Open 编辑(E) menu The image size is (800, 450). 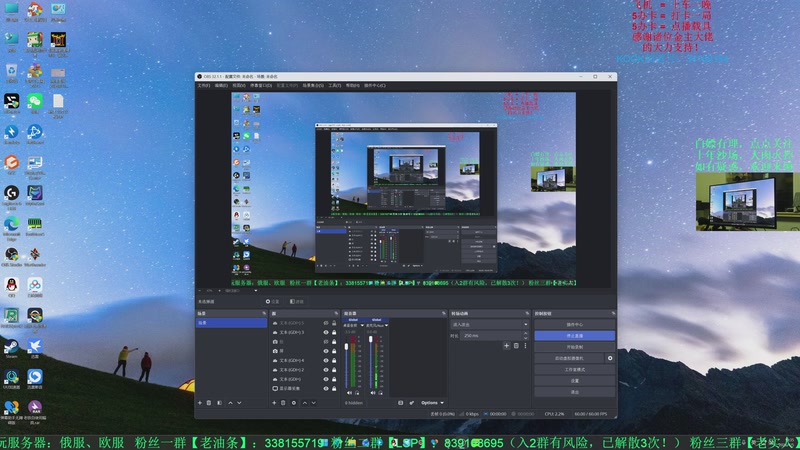(x=221, y=85)
